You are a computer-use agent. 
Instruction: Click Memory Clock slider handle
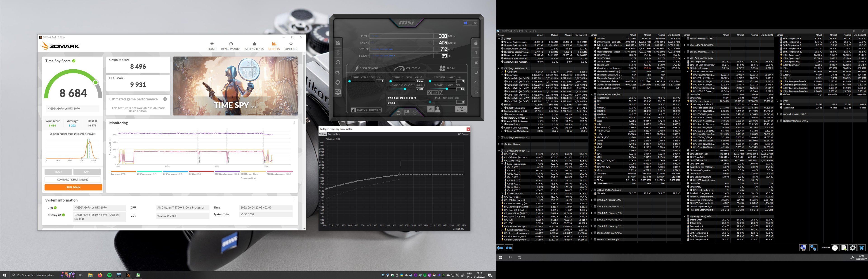pos(405,89)
